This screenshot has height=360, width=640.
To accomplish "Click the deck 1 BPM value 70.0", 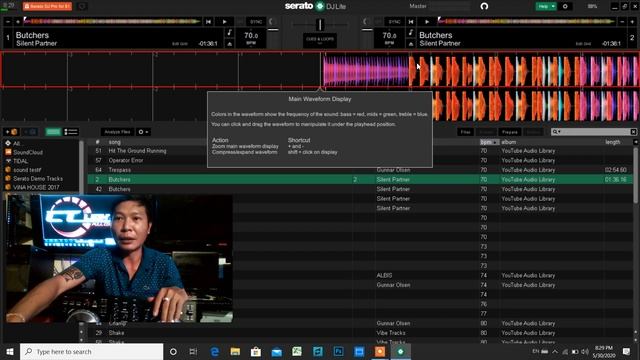I will click(x=251, y=36).
